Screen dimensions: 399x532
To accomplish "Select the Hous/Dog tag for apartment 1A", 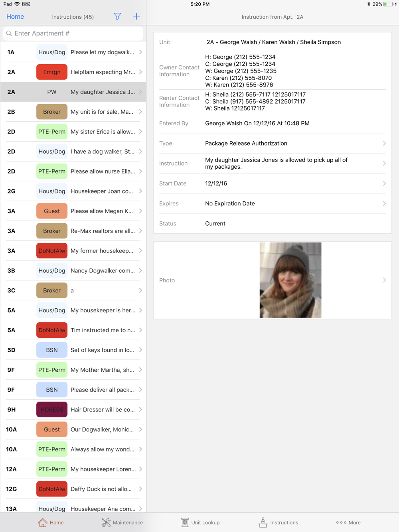I will (52, 52).
